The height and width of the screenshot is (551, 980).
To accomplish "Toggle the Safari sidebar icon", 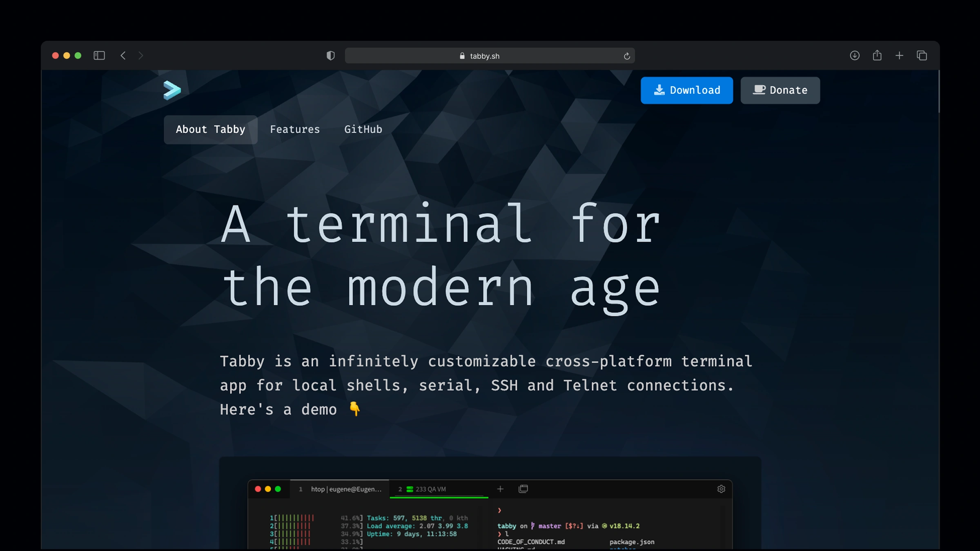I will (x=99, y=56).
